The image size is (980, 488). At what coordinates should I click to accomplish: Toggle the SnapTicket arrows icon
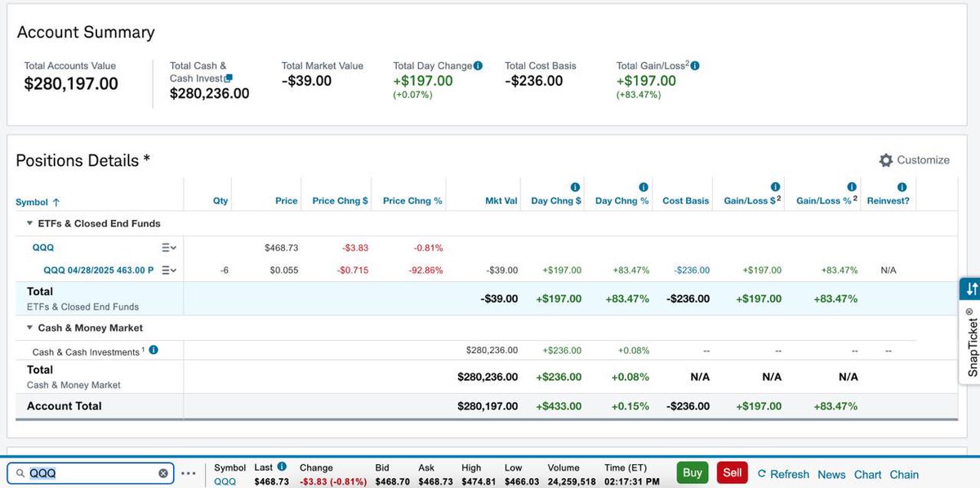(x=971, y=289)
